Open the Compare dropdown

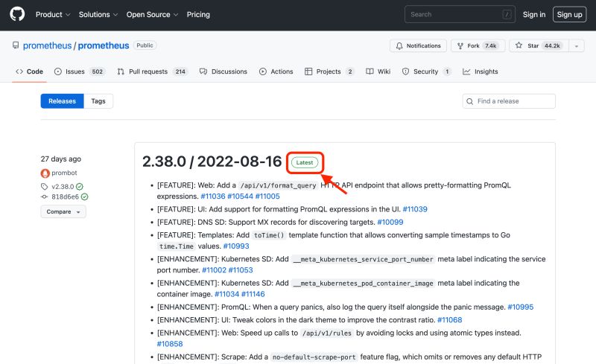click(63, 211)
